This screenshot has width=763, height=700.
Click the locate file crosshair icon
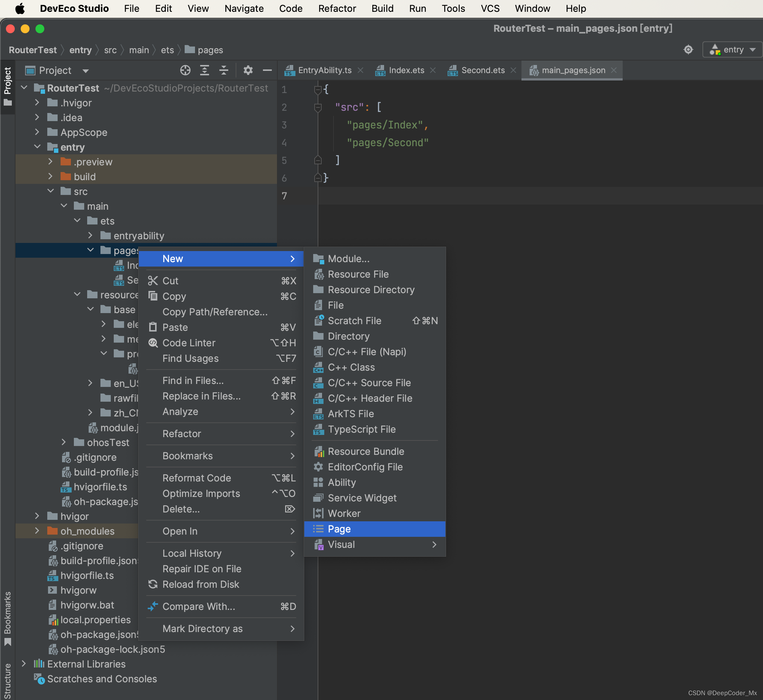(185, 71)
